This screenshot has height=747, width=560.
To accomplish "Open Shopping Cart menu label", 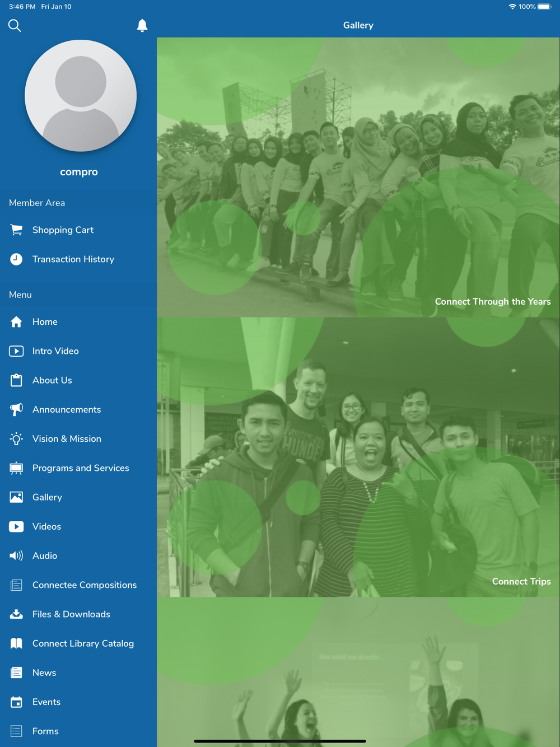I will point(63,230).
